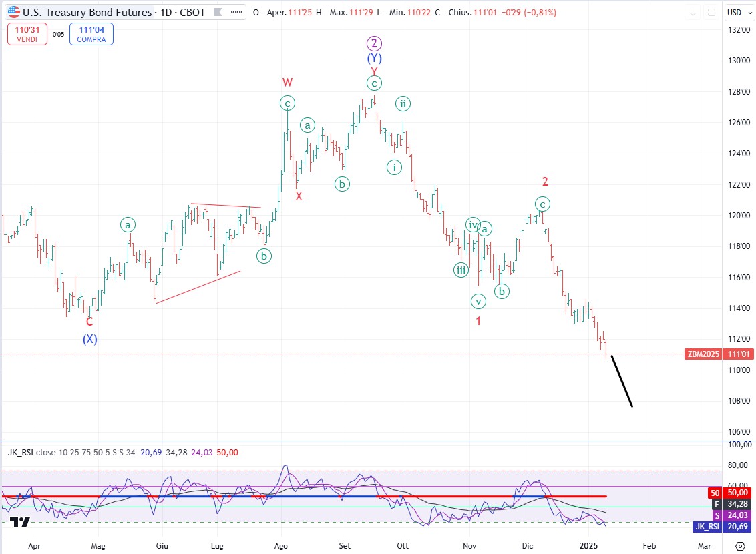Image resolution: width=756 pixels, height=554 pixels.
Task: Click the 106'00 price scale label
Action: click(739, 432)
